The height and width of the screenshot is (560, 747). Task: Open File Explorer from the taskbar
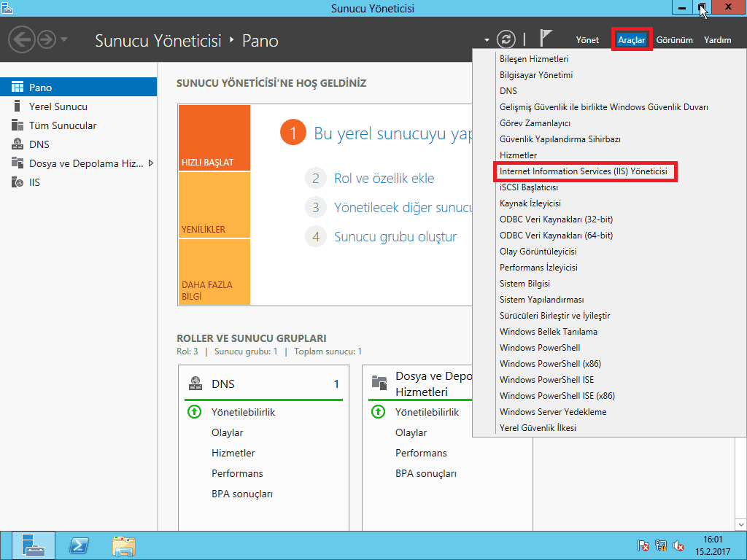tap(124, 545)
